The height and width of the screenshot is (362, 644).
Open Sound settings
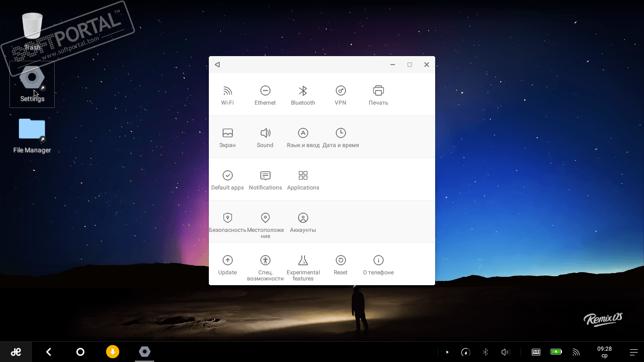[265, 138]
